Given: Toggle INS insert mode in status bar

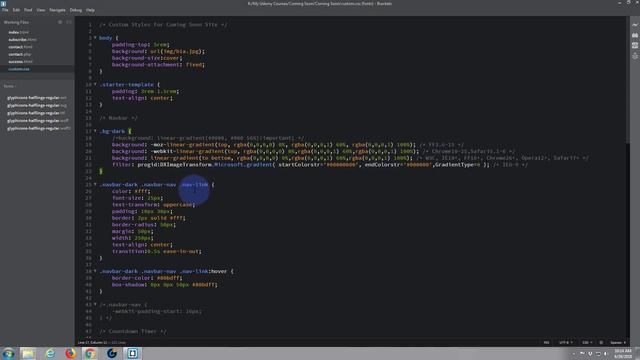Looking at the screenshot, I should coord(546,342).
